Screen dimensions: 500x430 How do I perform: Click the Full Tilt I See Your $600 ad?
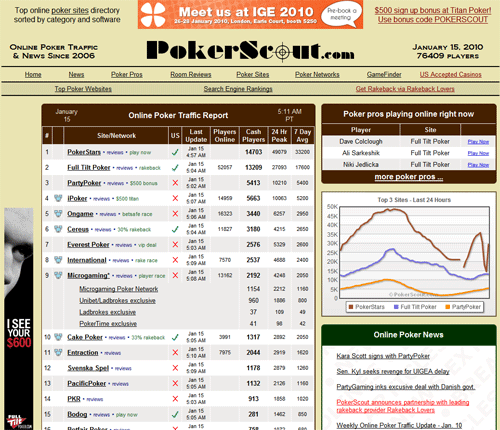(19, 319)
